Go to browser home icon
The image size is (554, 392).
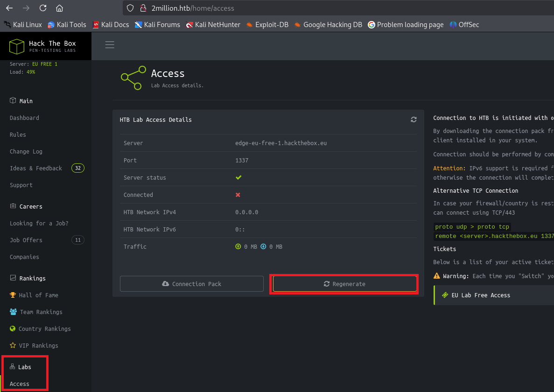[x=59, y=8]
